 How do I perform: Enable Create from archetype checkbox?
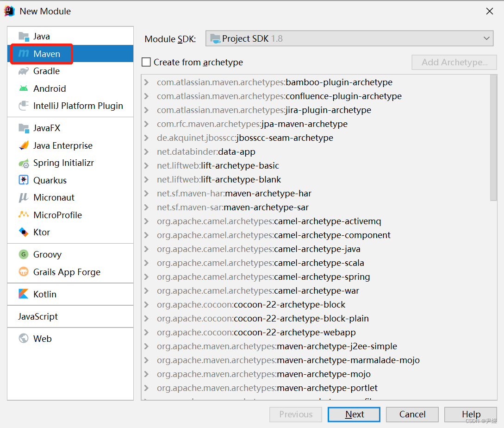[x=146, y=62]
